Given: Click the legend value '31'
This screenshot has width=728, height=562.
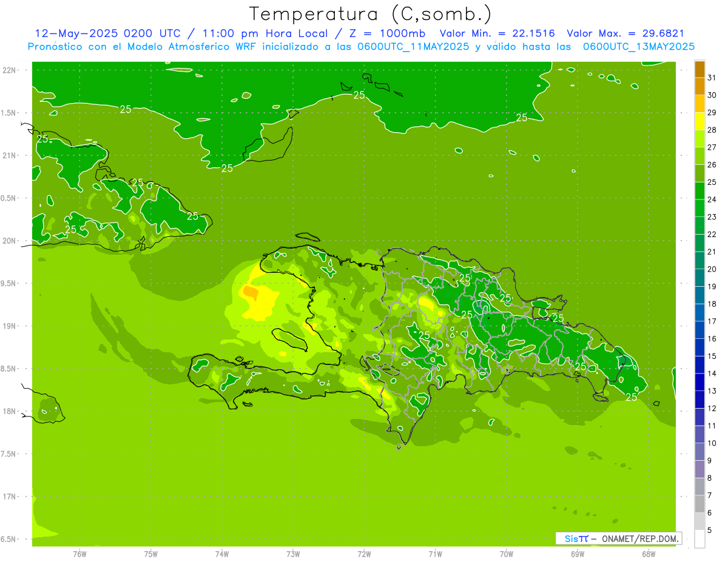Looking at the screenshot, I should (712, 78).
